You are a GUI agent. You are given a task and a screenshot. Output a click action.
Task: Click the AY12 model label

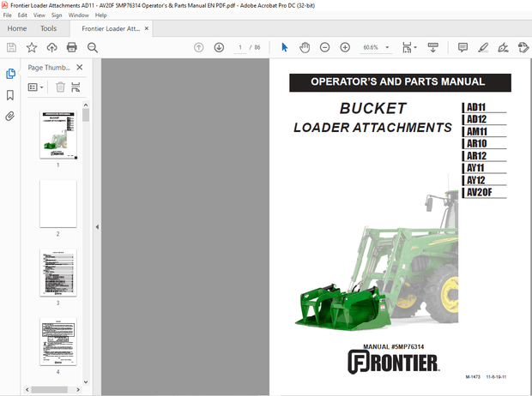[x=476, y=180]
